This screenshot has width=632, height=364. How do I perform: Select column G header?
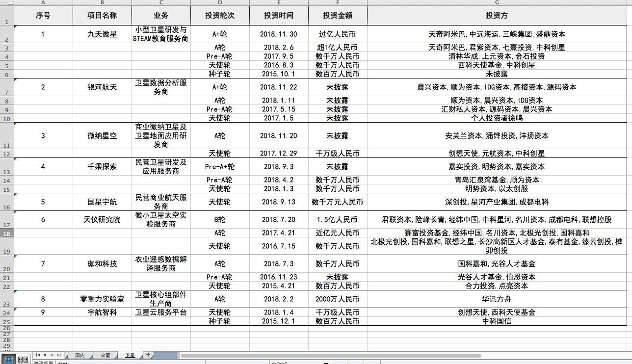pos(497,2)
